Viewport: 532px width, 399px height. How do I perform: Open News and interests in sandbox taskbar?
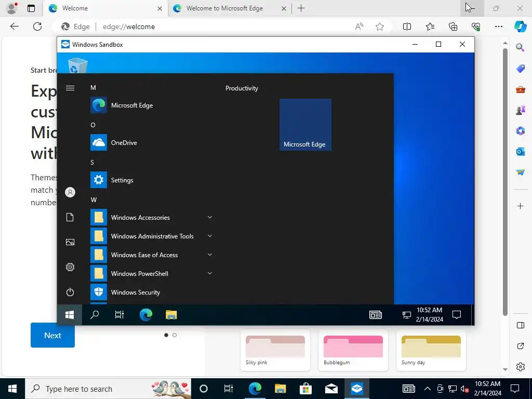[376, 315]
